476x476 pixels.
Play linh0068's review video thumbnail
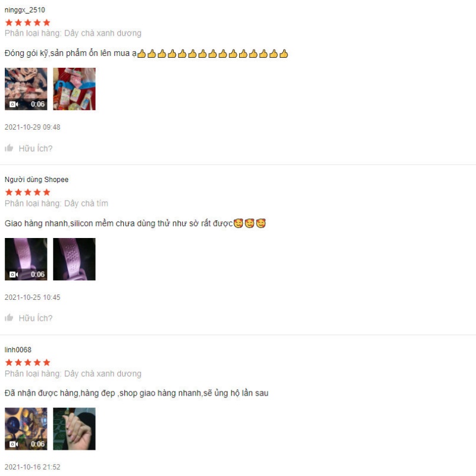coord(26,429)
